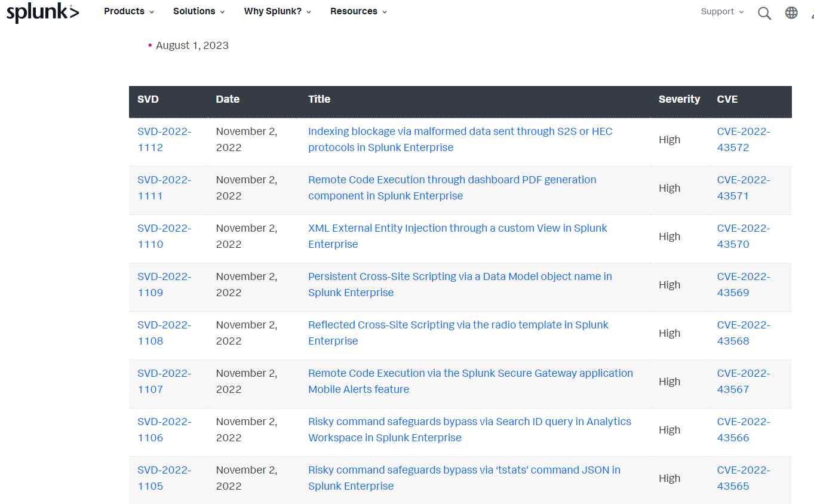Open advisory SVD-2022-1109

tap(164, 284)
